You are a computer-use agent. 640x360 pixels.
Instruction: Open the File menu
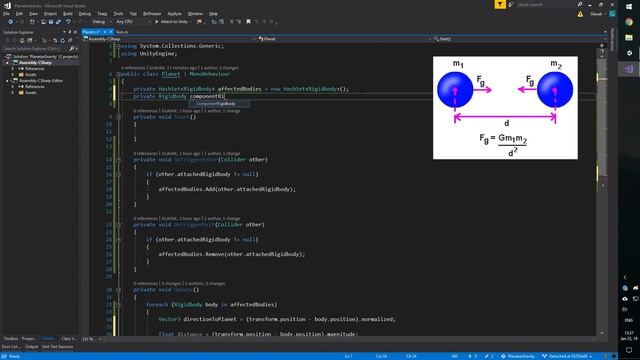[x=6, y=14]
